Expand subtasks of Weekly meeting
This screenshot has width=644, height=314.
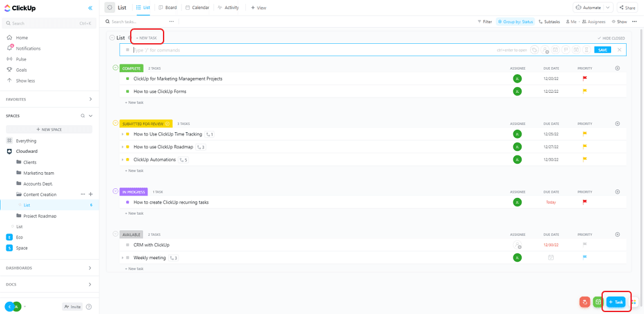point(122,258)
